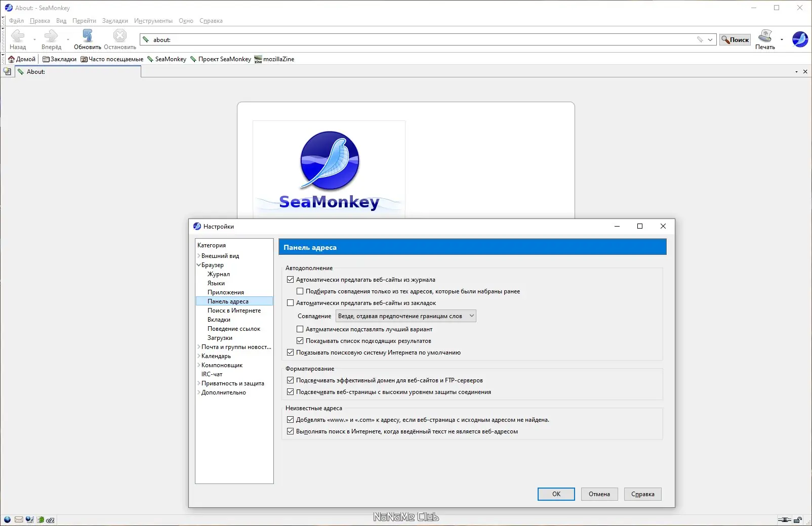Click the online/offline connection icon in status bar
Viewport: 812px width, 526px height.
[x=784, y=520]
